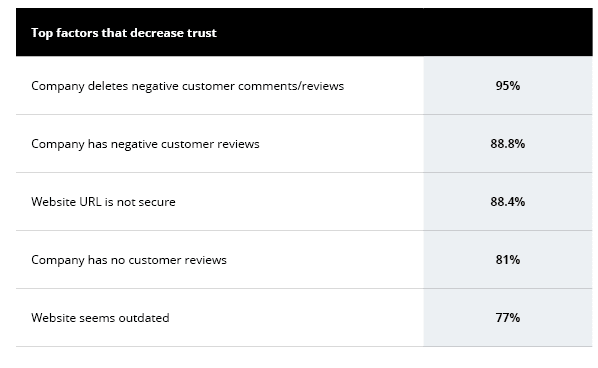The width and height of the screenshot is (598, 368).
Task: Click the 88.4% percentage cell
Action: (508, 202)
